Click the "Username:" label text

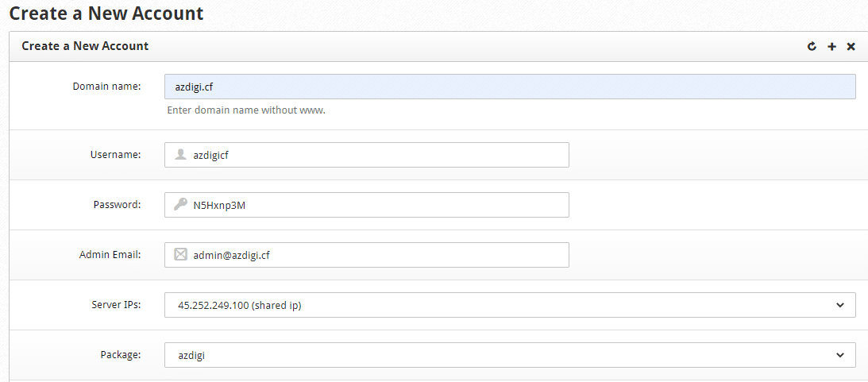115,154
